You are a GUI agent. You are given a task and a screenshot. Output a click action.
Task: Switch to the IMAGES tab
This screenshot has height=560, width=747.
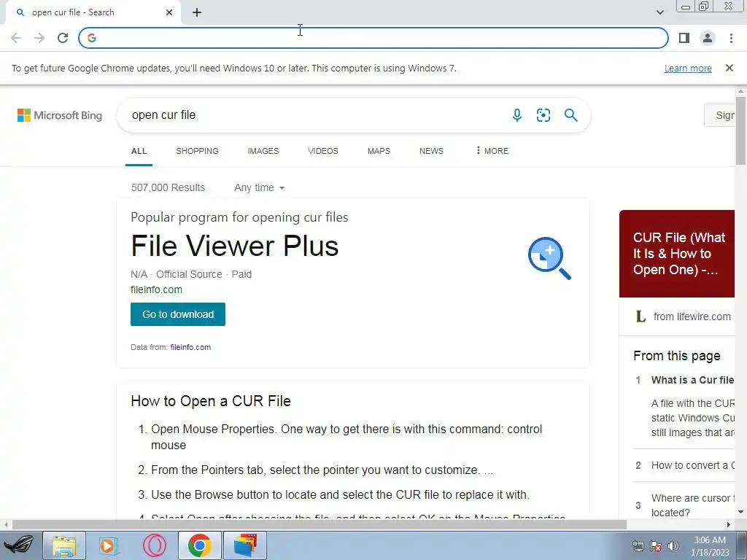coord(263,151)
